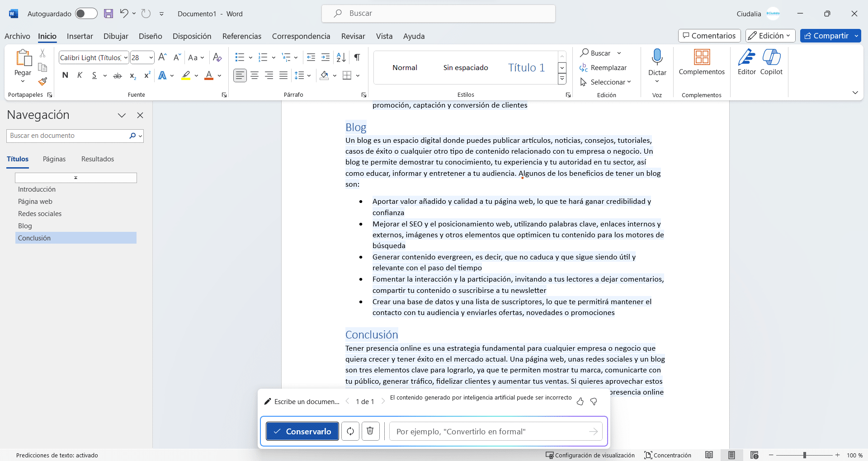Screen dimensions: 868x461
Task: Select the Copiar formato brush
Action: (42, 82)
